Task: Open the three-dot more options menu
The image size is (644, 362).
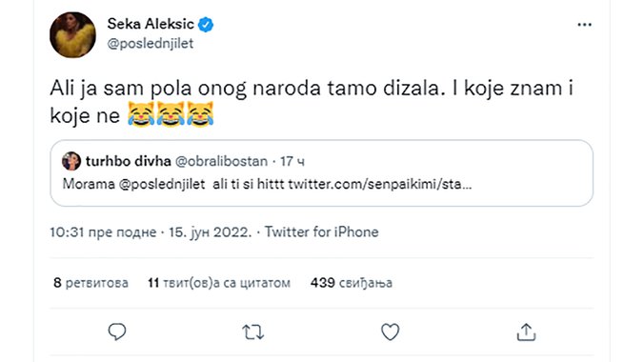Action: [x=584, y=25]
